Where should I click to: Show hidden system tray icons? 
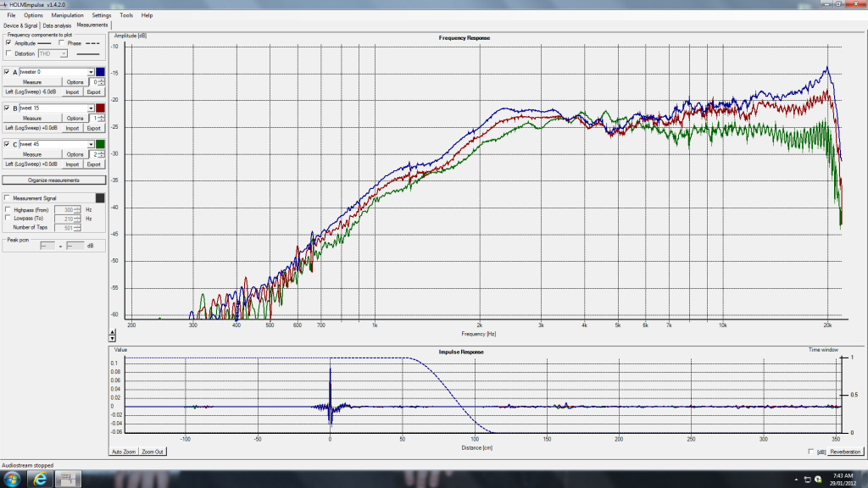(796, 480)
